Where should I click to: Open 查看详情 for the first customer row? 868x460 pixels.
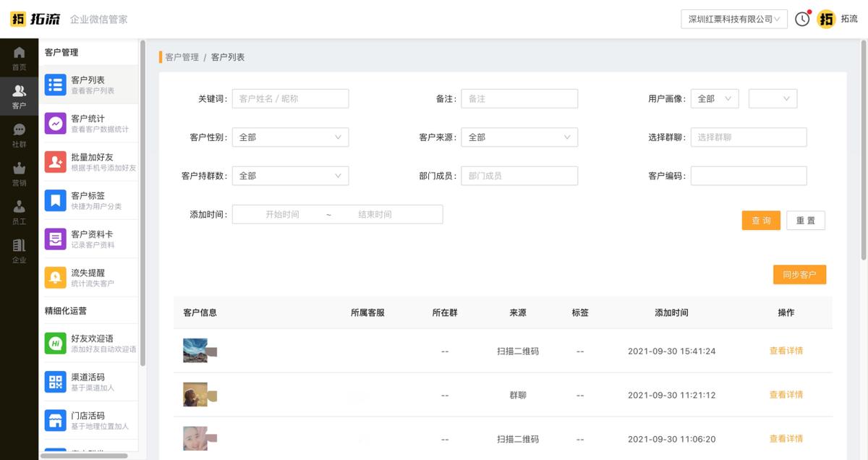786,350
